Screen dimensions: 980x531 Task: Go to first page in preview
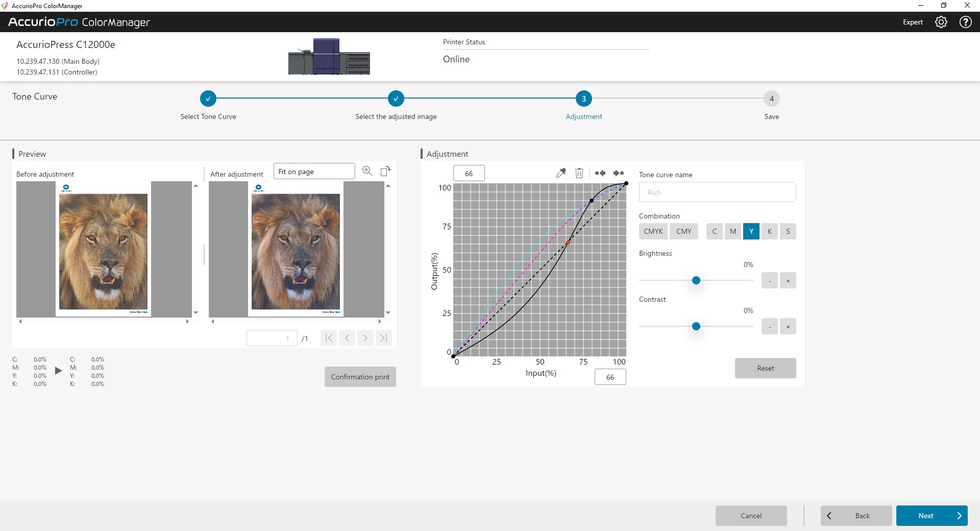click(329, 338)
